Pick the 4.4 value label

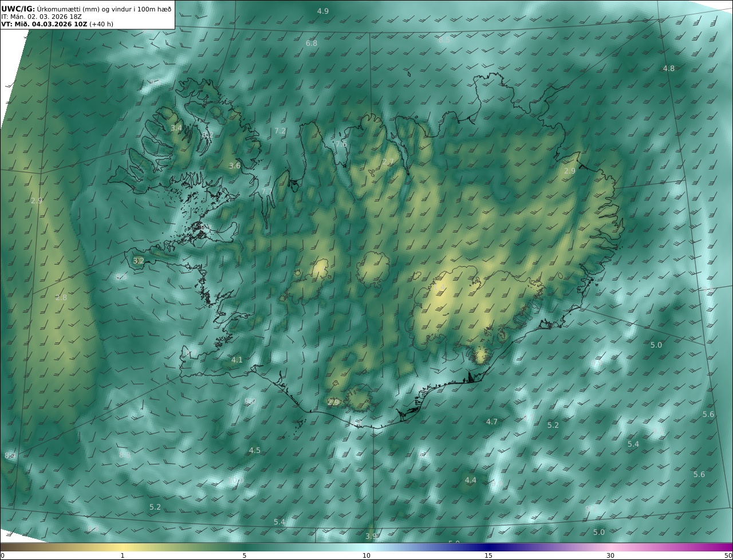[470, 480]
